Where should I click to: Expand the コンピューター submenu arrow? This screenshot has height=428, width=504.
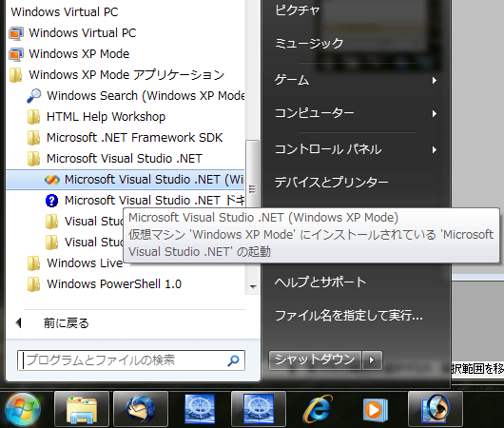(435, 113)
